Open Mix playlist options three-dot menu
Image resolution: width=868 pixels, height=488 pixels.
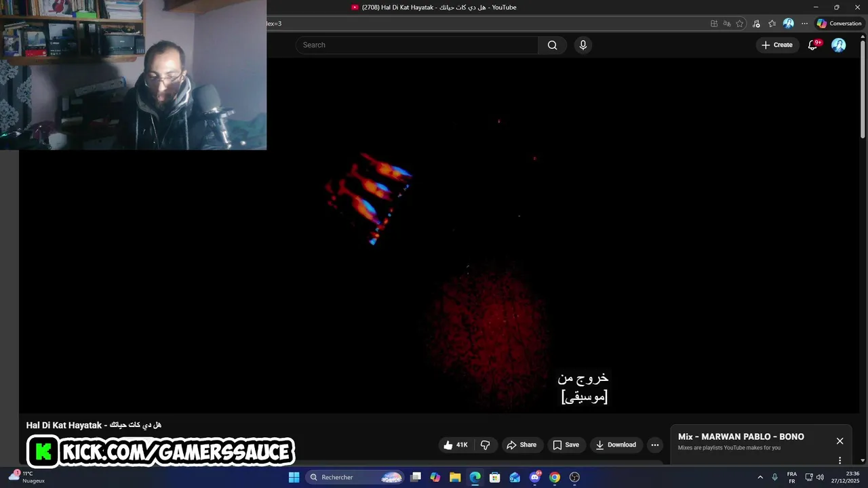tap(840, 460)
